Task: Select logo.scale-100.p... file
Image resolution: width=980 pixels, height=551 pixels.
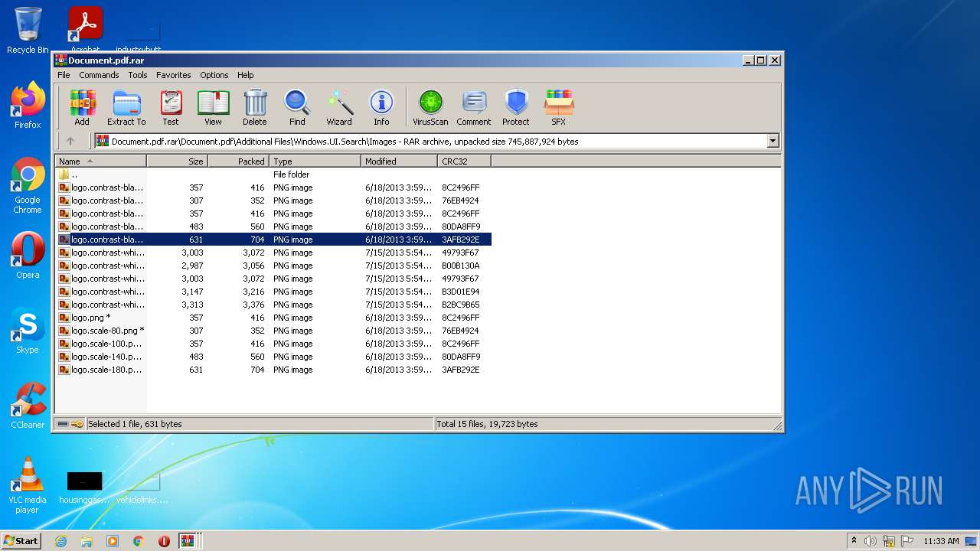Action: pyautogui.click(x=273, y=344)
